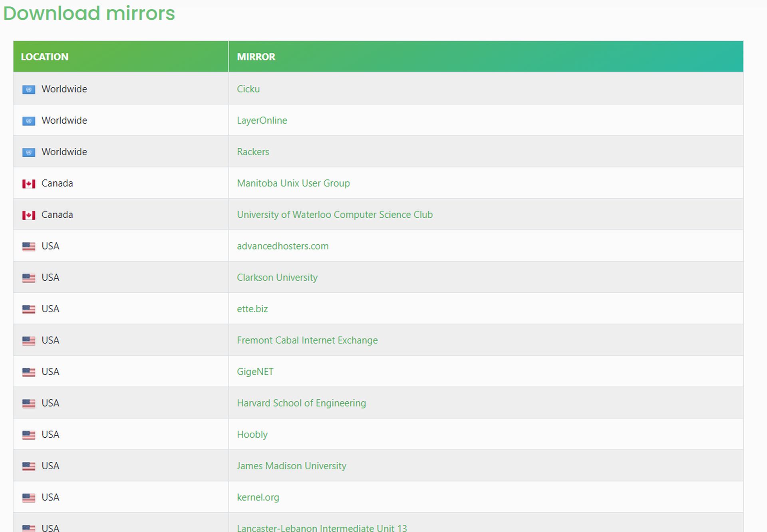Click USA flag in kernel.org row

[29, 498]
